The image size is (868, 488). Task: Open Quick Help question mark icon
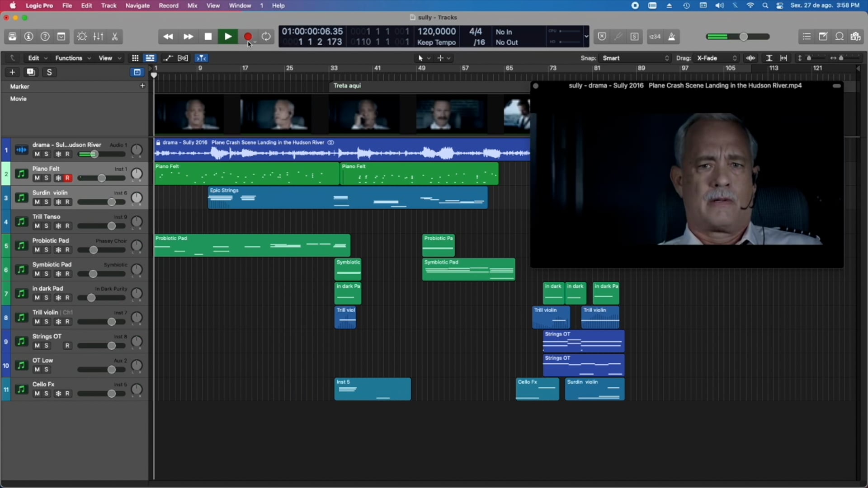pos(45,37)
